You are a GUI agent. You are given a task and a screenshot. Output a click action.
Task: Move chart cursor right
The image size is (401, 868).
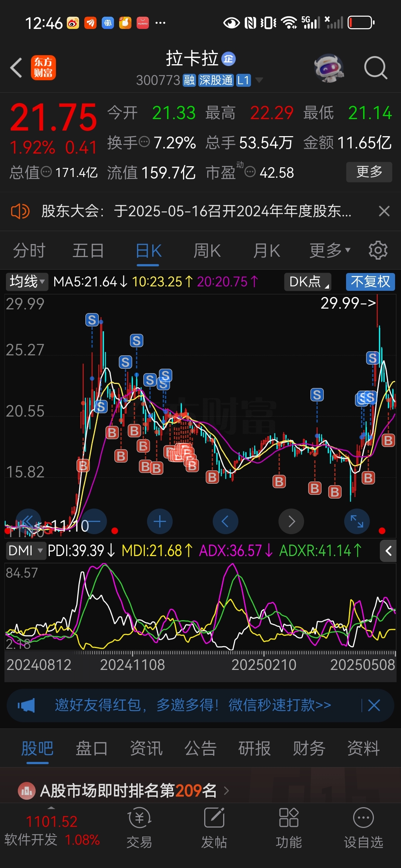tap(291, 522)
